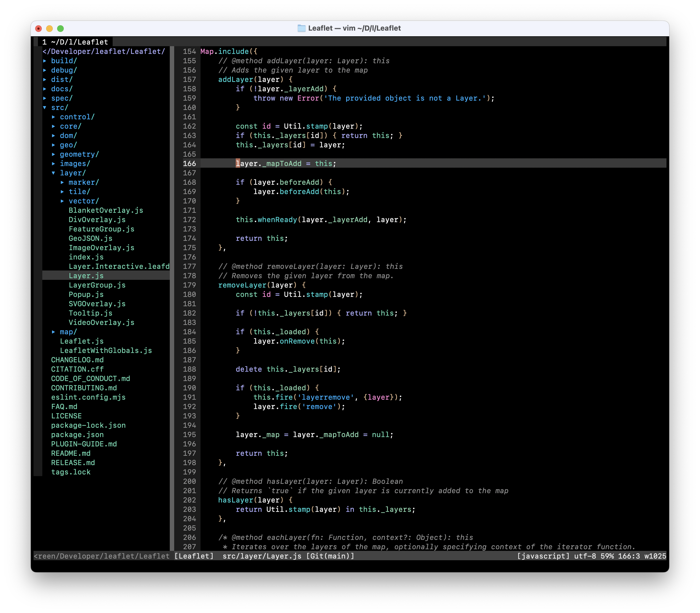
Task: Click the root path </Developer/leaflet/Leaflet/
Action: [104, 51]
